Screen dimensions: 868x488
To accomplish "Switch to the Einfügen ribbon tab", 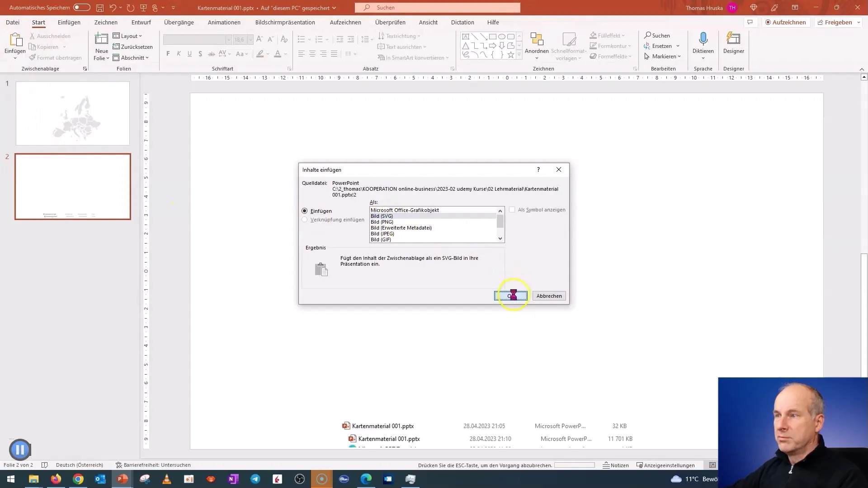I will coord(69,22).
